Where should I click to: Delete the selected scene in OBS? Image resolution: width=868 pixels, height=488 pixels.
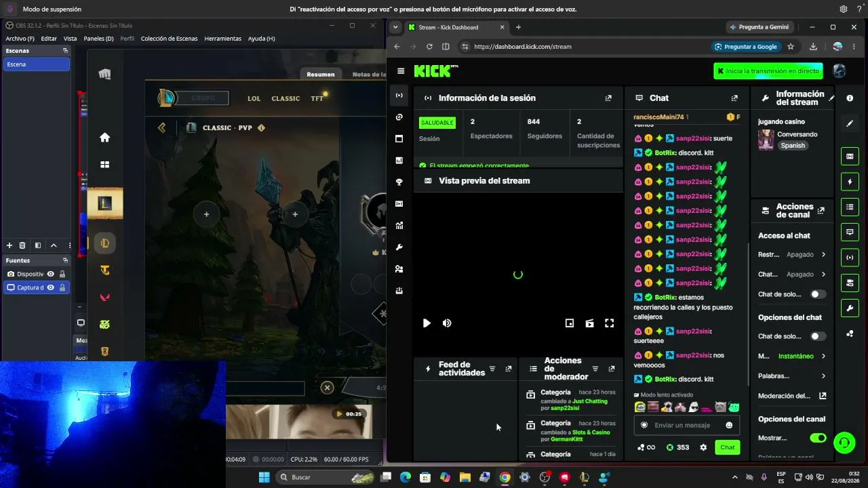tap(22, 245)
